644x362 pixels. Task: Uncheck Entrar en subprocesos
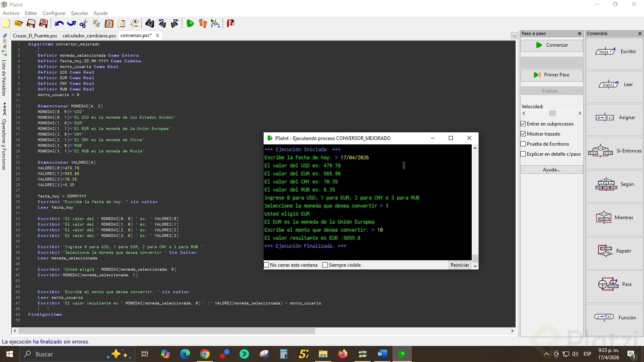523,124
